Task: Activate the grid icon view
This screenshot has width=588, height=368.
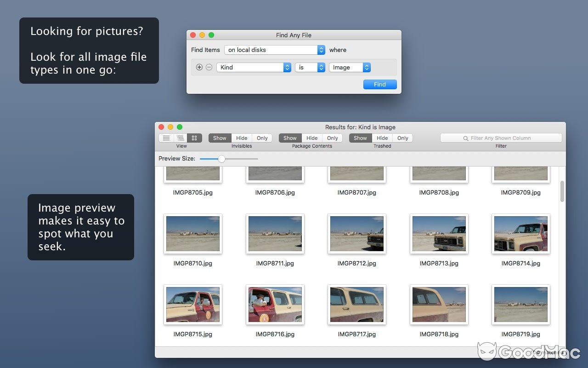Action: (194, 138)
